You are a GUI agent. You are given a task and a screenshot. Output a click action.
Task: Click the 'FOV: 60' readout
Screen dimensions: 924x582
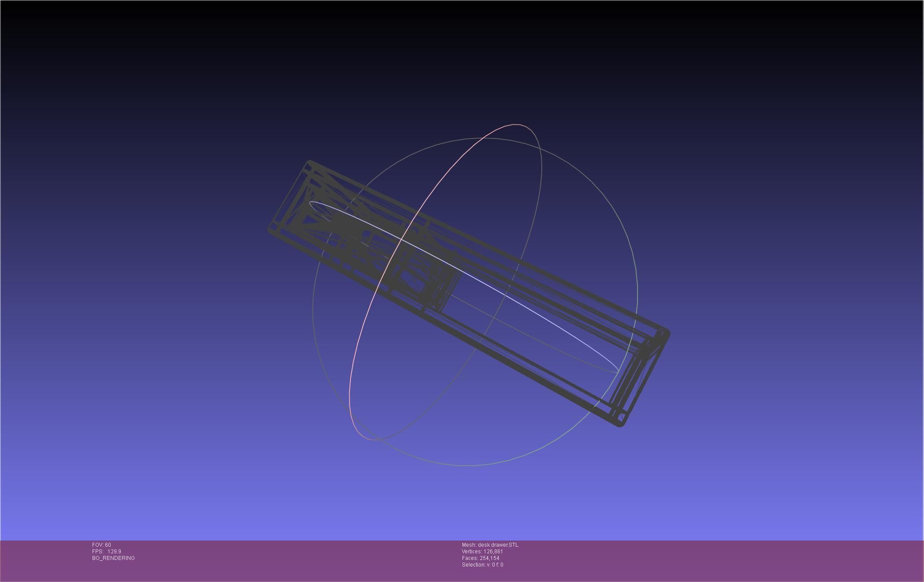101,545
